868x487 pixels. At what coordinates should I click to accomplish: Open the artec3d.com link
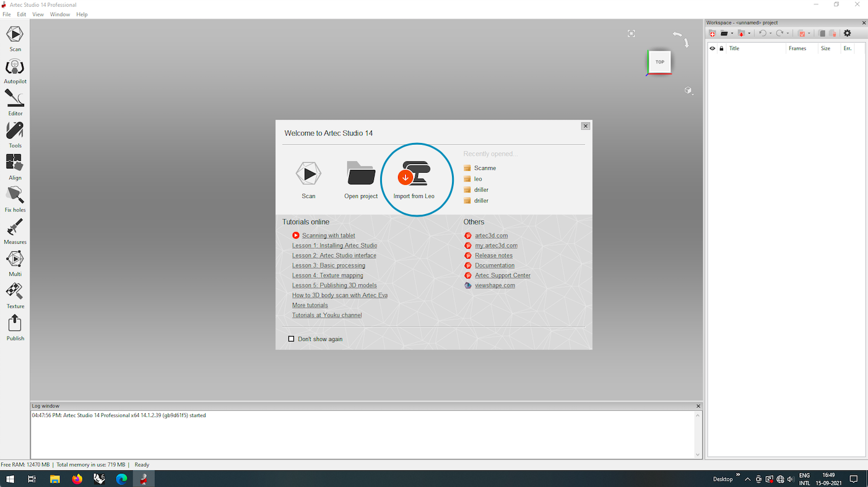tap(492, 235)
